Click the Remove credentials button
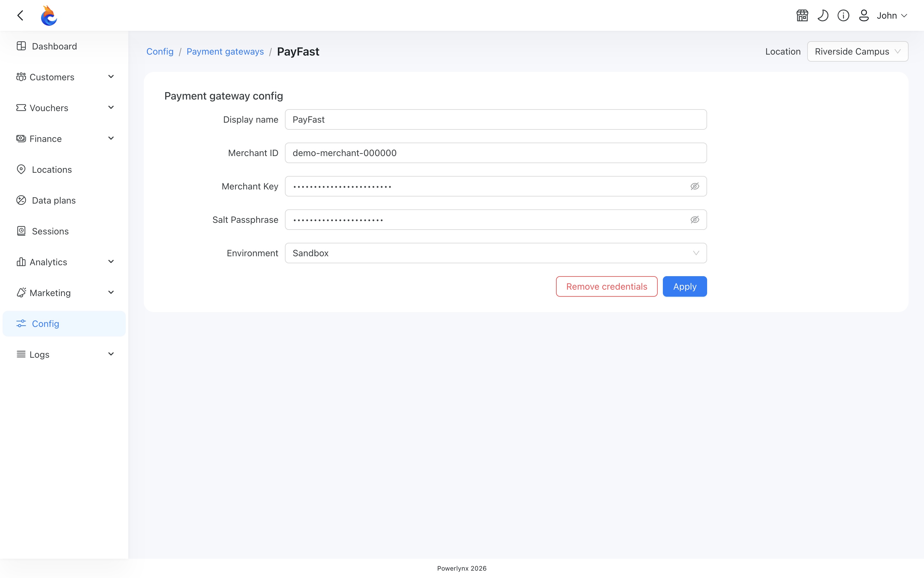The height and width of the screenshot is (578, 924). [606, 286]
